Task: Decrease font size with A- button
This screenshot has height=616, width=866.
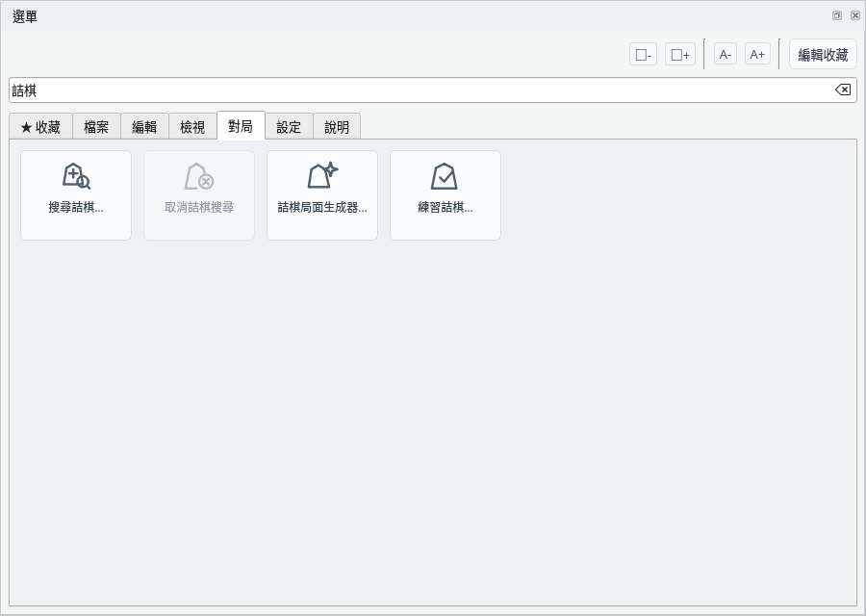Action: [726, 54]
